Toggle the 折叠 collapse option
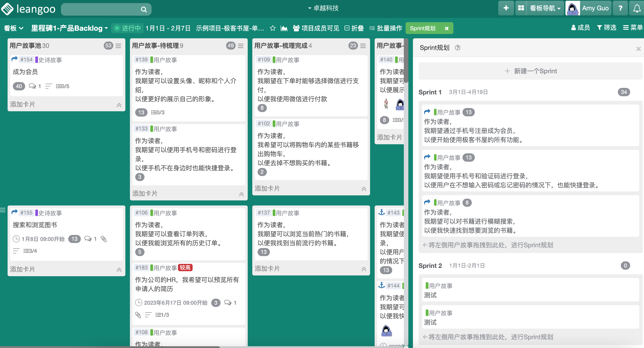The width and height of the screenshot is (644, 348). (354, 28)
